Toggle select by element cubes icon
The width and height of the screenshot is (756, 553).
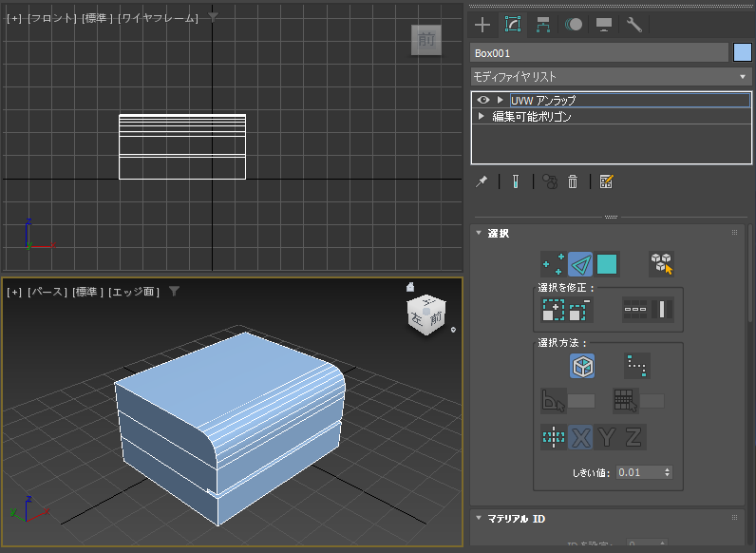click(661, 264)
